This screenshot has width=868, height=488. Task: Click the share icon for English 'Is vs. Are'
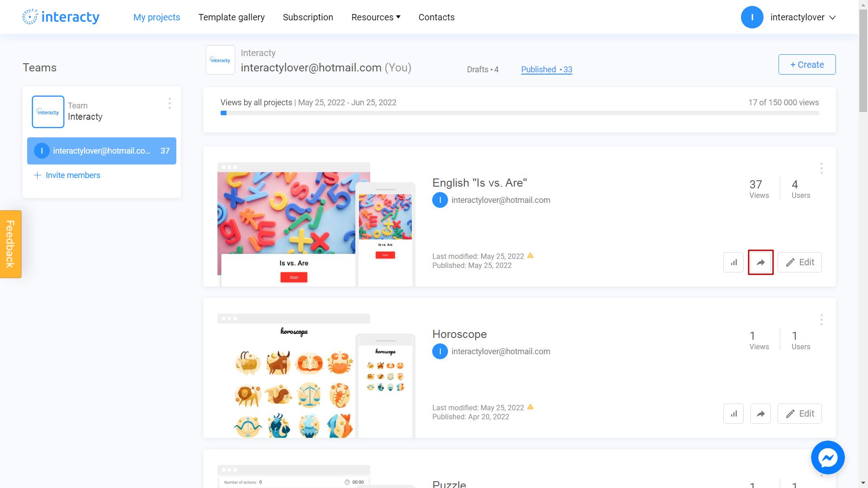[x=761, y=262]
